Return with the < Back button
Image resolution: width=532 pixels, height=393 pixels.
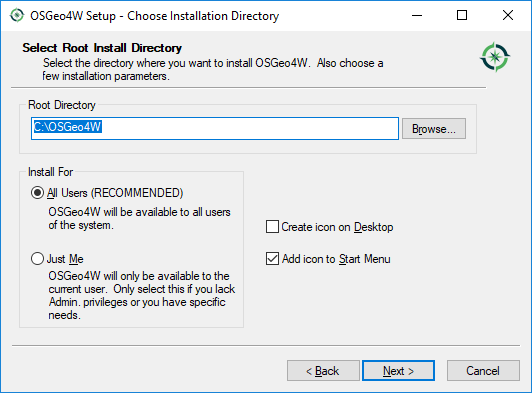[323, 371]
